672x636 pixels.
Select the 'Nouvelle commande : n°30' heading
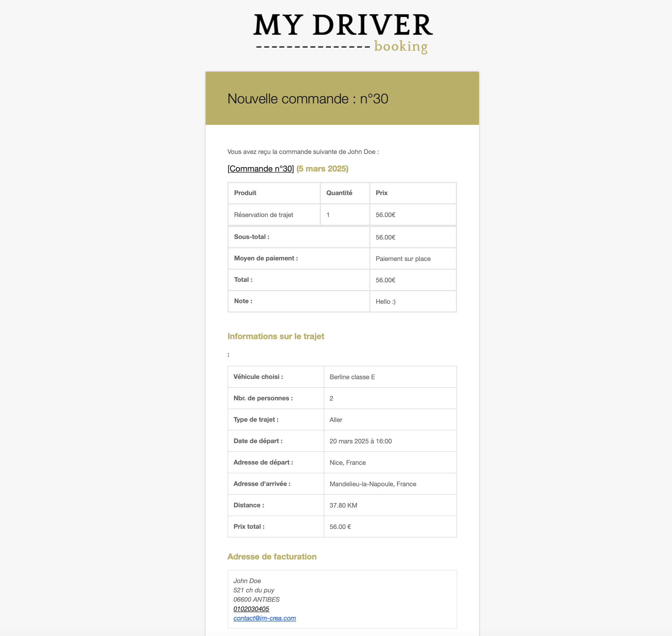point(308,99)
